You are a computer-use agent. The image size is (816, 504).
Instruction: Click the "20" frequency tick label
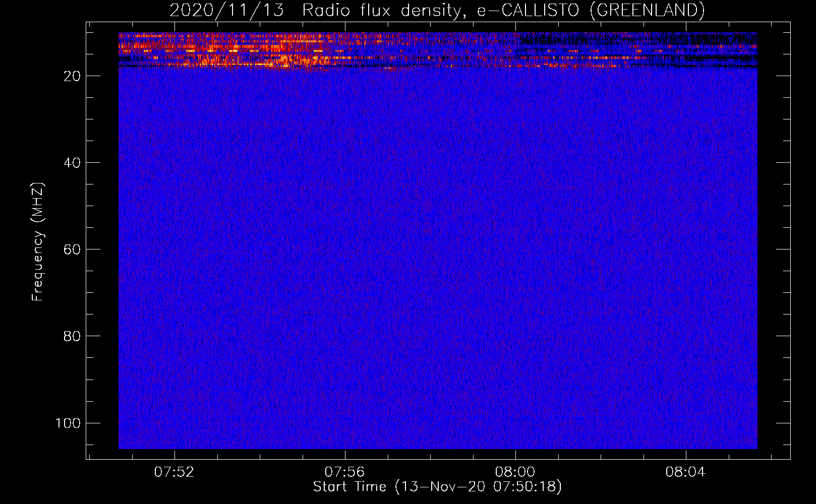[72, 76]
